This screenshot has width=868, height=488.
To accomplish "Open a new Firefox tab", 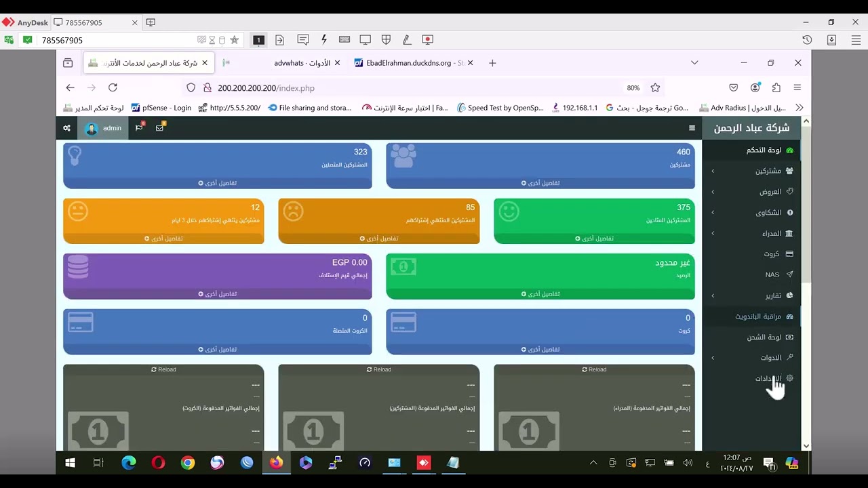I will pos(493,63).
